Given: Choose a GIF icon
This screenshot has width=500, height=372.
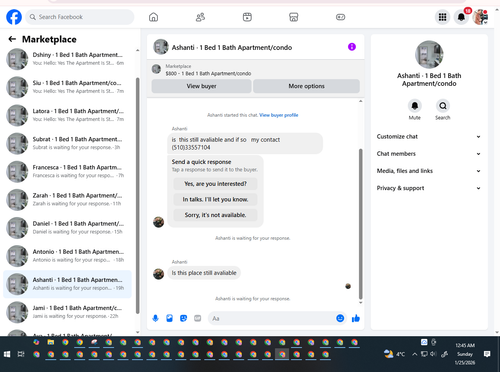Looking at the screenshot, I should (x=198, y=318).
